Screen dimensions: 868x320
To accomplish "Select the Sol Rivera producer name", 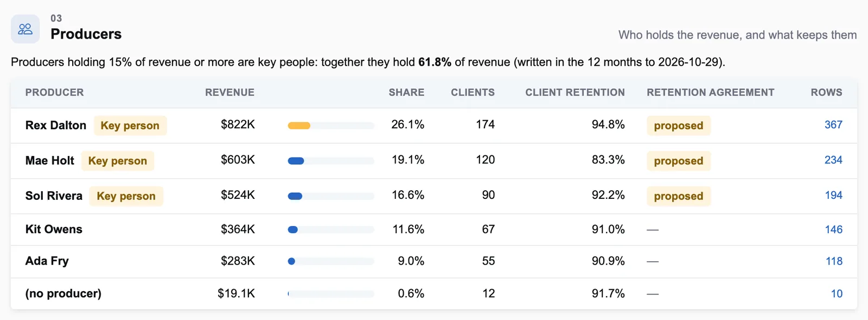I will [x=54, y=196].
